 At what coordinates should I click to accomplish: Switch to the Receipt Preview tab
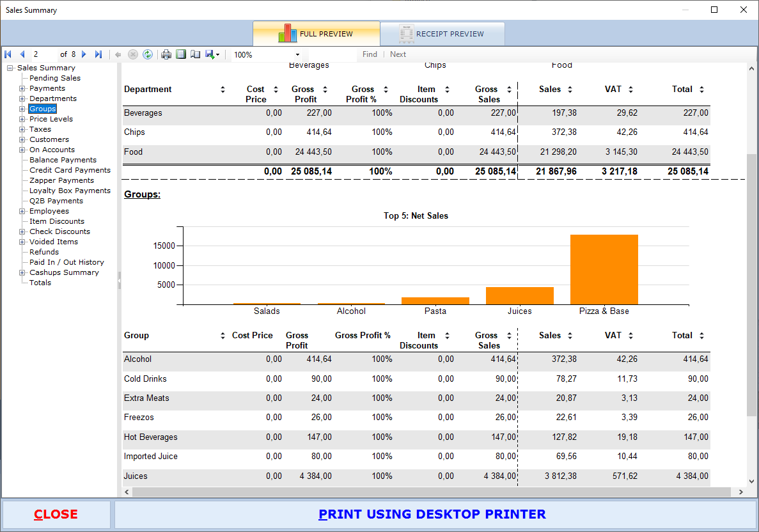point(442,34)
